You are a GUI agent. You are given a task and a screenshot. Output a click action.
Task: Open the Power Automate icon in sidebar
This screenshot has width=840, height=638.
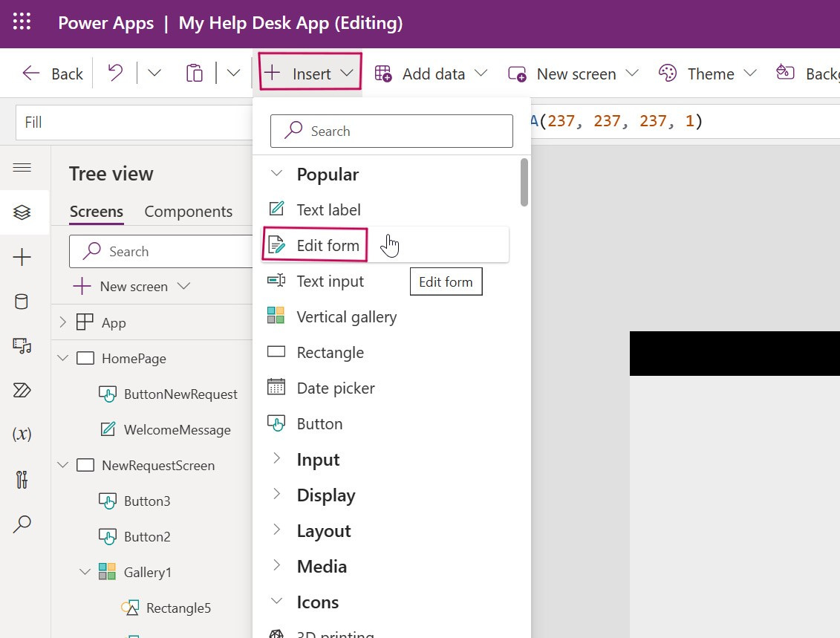click(x=22, y=391)
